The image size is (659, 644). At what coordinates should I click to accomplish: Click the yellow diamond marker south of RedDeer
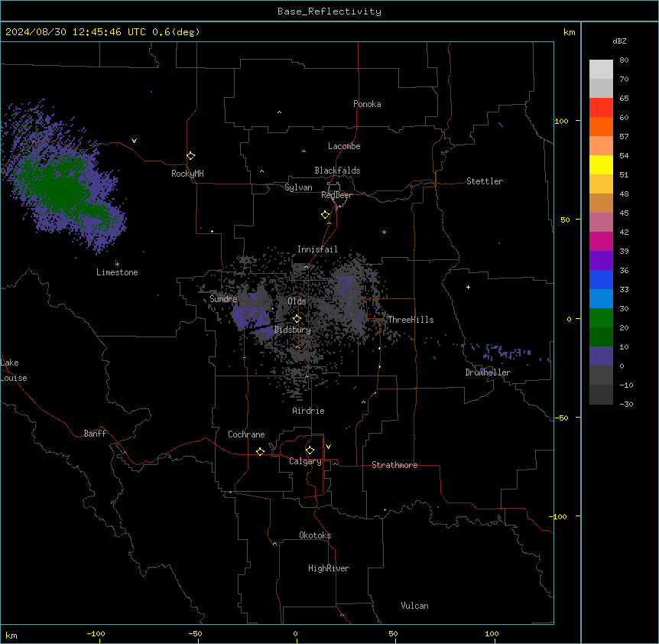tap(325, 215)
